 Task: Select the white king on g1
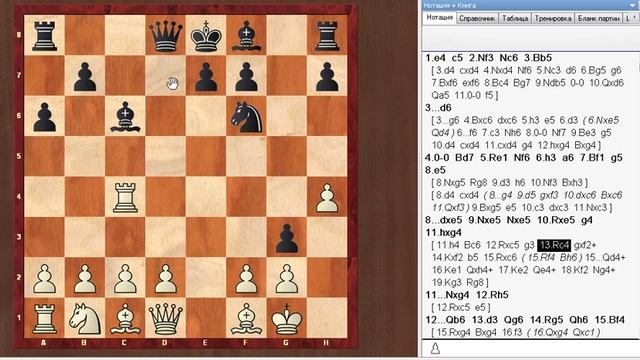pos(287,319)
